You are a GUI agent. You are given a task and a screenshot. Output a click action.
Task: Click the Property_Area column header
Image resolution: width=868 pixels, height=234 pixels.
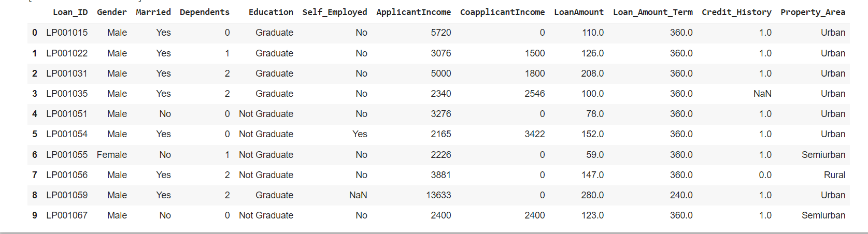813,12
